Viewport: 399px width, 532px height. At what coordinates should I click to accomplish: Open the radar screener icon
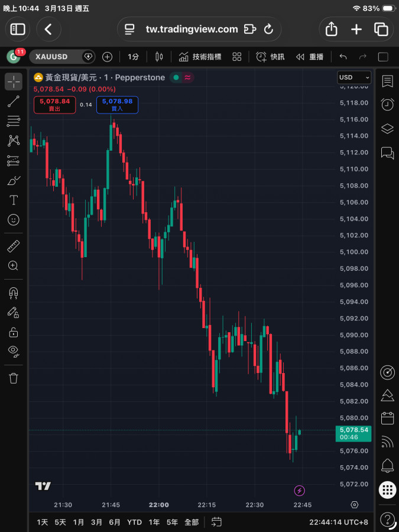coord(387,372)
